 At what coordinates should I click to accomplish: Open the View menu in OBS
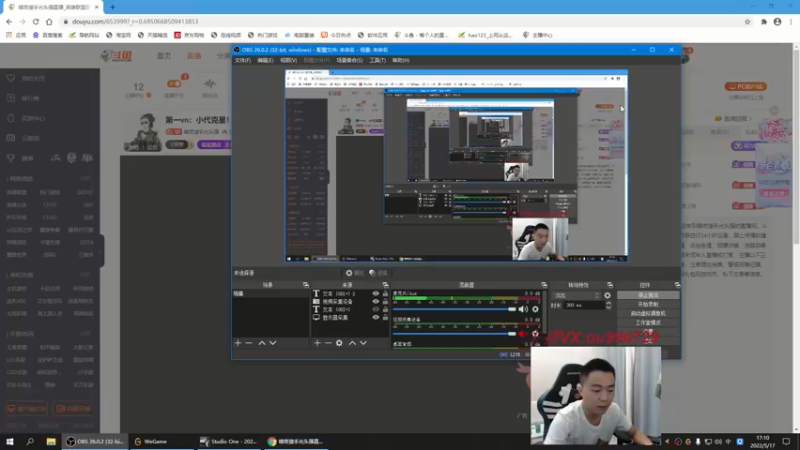pos(288,60)
